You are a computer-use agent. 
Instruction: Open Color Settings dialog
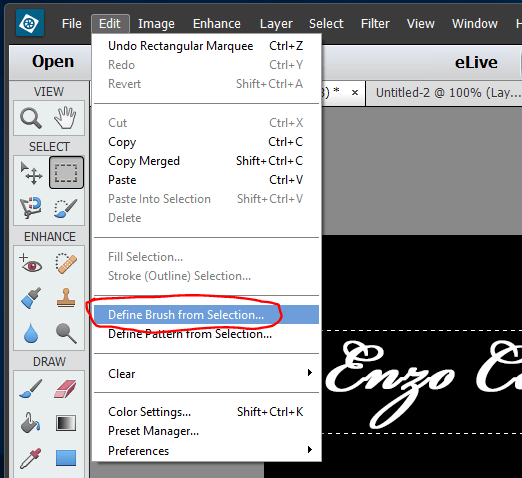pyautogui.click(x=206, y=412)
